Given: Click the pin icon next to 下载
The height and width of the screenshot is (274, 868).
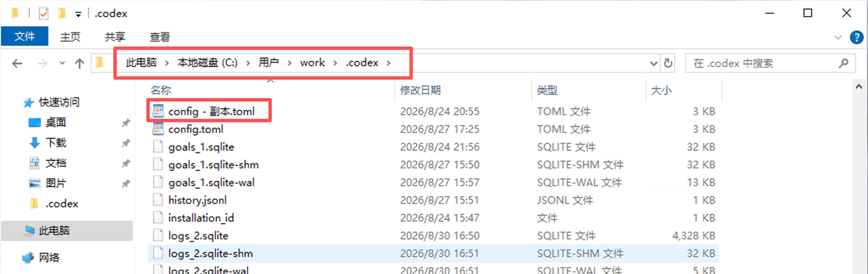Looking at the screenshot, I should 125,144.
